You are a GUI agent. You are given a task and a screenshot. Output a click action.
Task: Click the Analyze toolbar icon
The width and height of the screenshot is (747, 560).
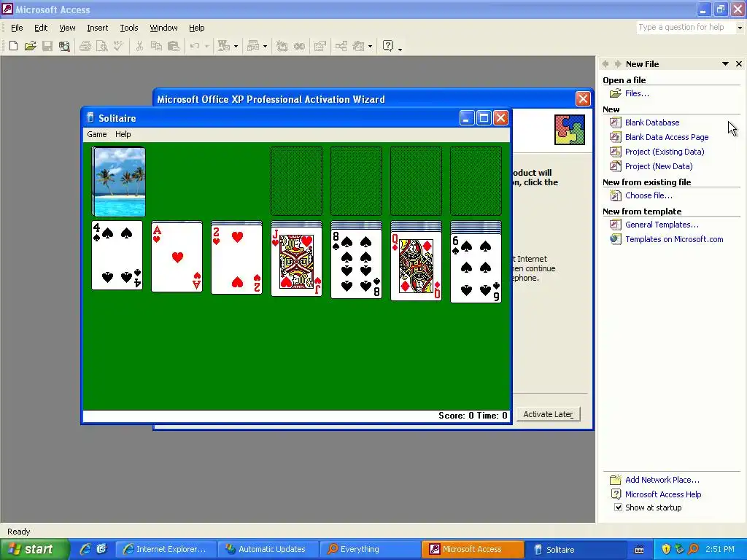pos(253,46)
